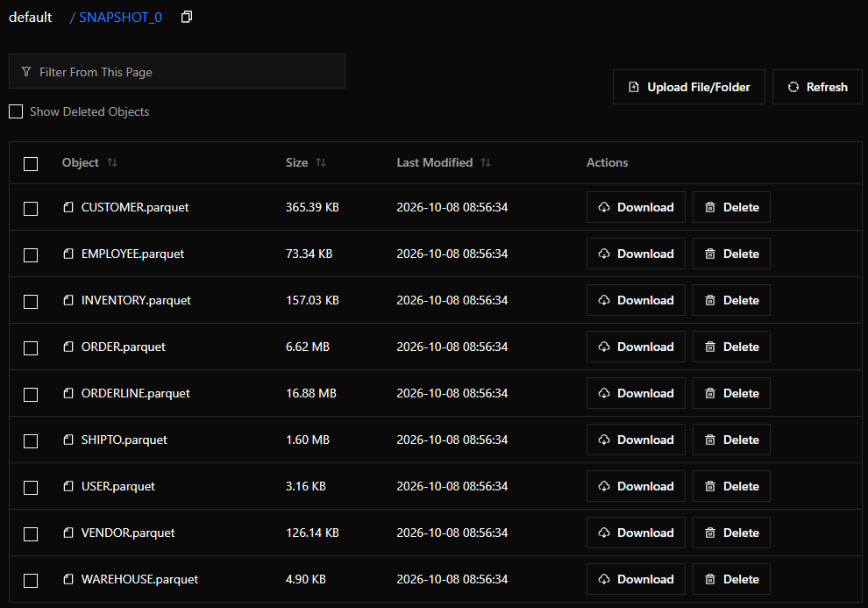This screenshot has width=868, height=608.
Task: Select the WAREHOUSE.parquet row checkbox
Action: [x=31, y=581]
